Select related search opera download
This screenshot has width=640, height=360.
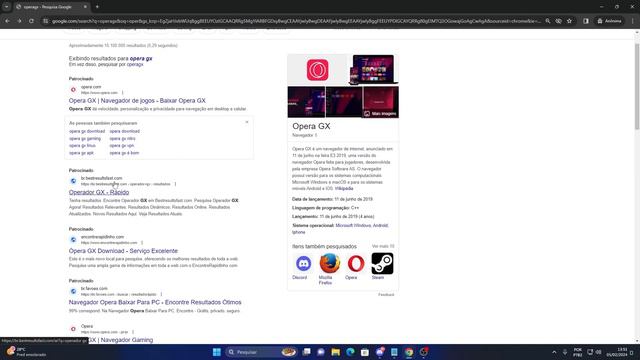point(124,131)
